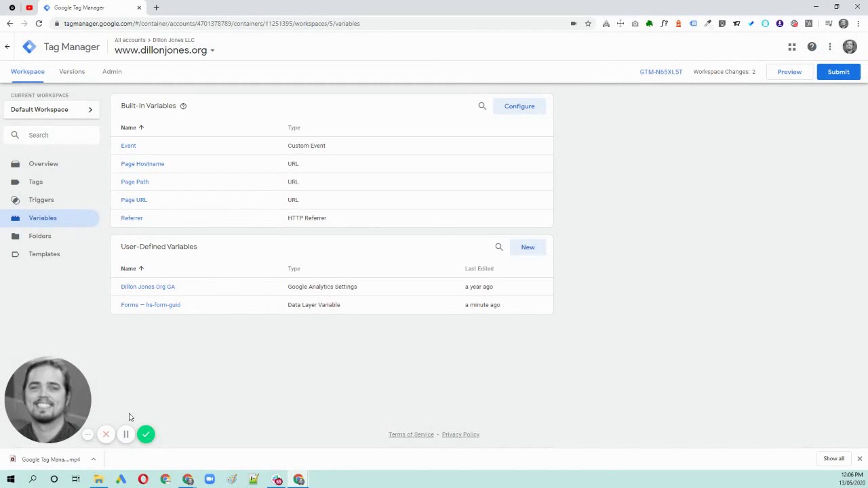
Task: Close the Google Tag Manager tab
Action: [139, 7]
